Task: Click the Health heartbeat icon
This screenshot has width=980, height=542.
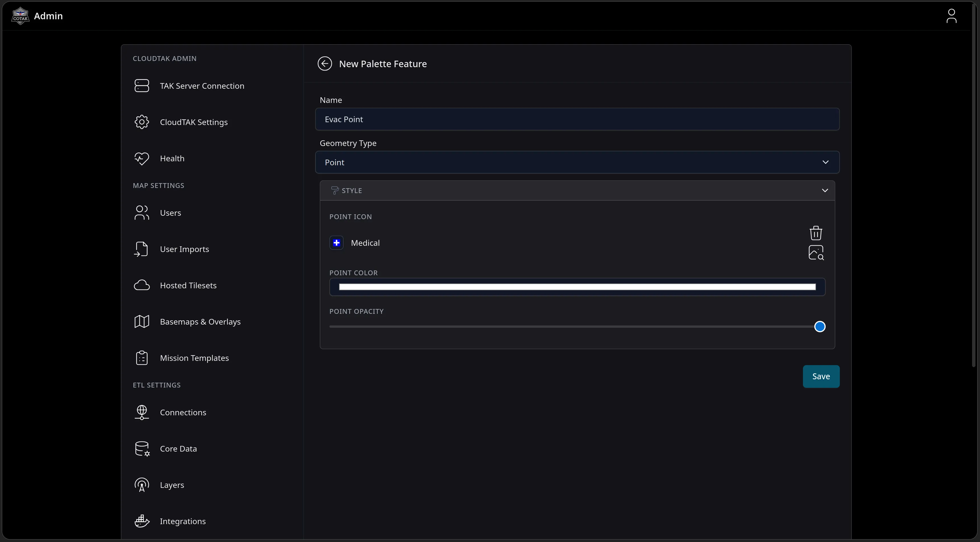Action: tap(142, 158)
